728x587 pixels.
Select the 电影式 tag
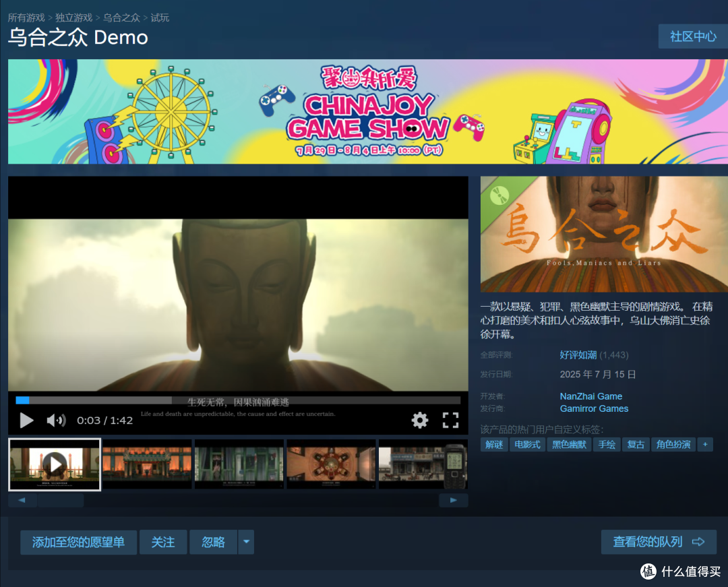(x=527, y=445)
